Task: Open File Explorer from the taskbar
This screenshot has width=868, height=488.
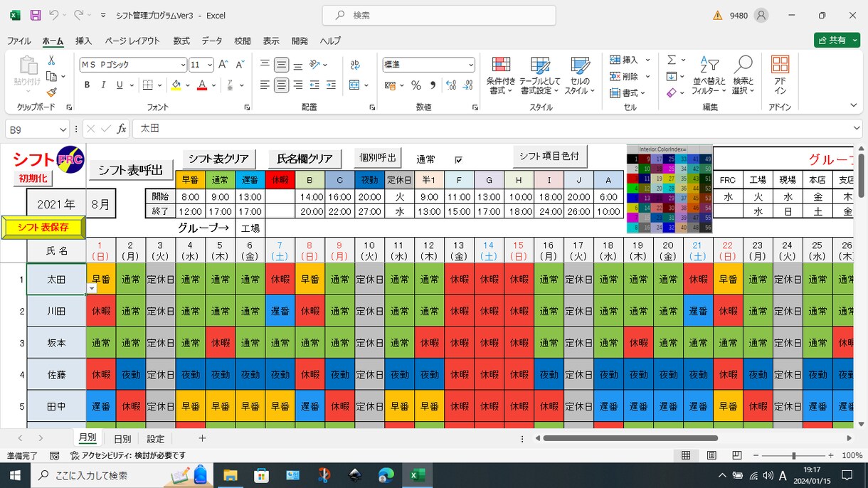Action: click(x=230, y=475)
